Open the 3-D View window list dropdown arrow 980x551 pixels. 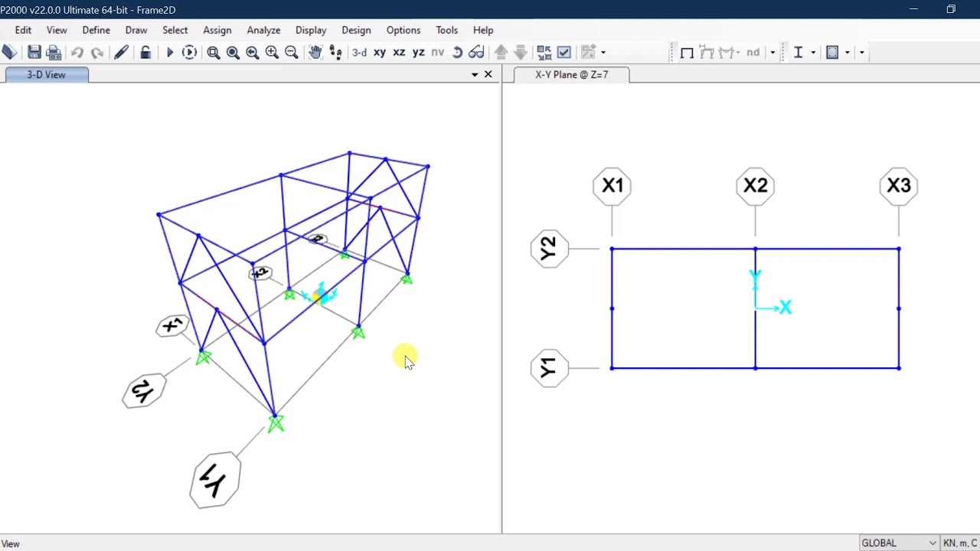coord(475,74)
